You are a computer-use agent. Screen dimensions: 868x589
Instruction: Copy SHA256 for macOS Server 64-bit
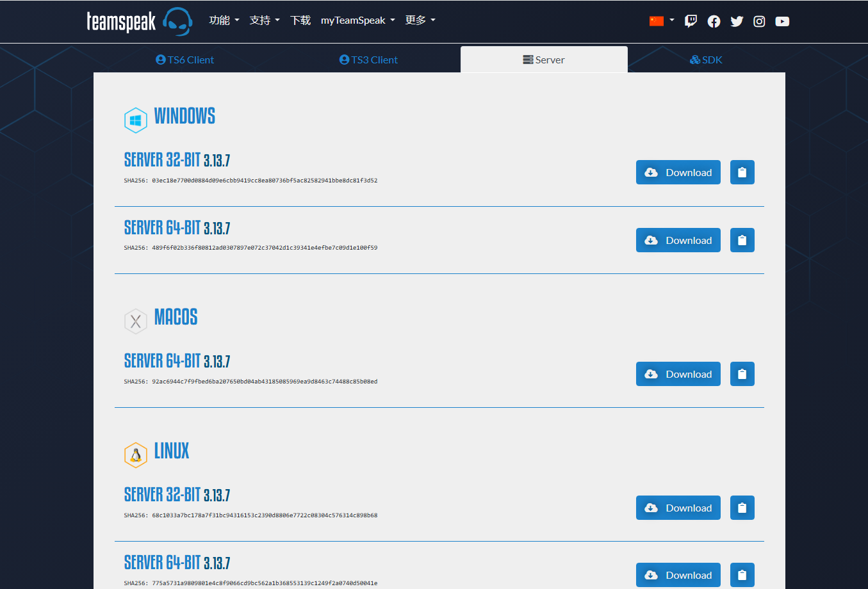tap(742, 374)
